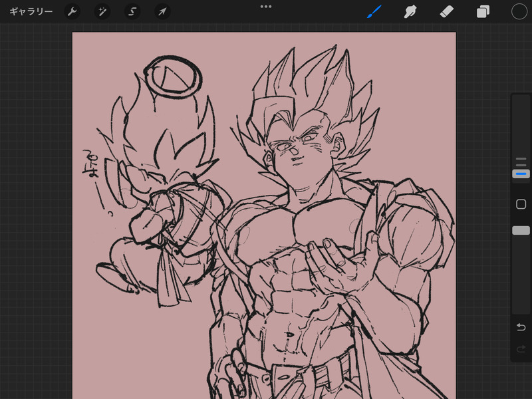The image size is (532, 399).
Task: Activate the Transform arrow tool
Action: (162, 11)
